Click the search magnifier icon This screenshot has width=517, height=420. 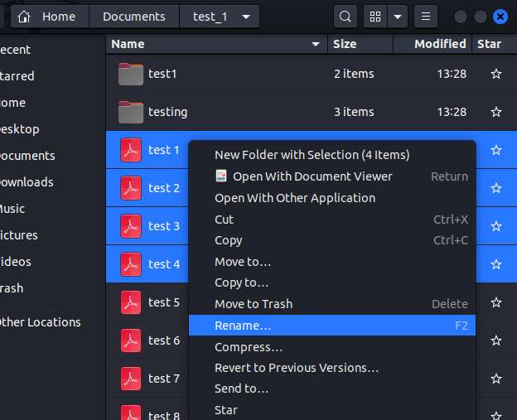click(346, 17)
